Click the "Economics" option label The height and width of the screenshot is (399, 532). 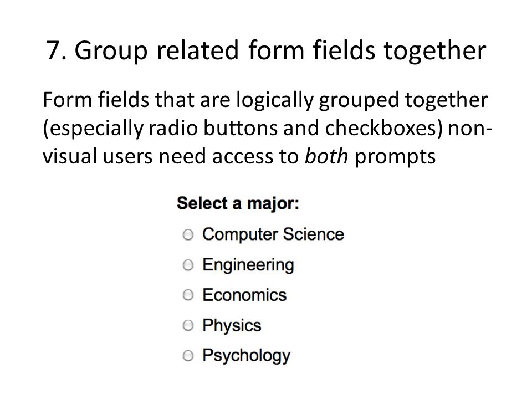(x=244, y=295)
